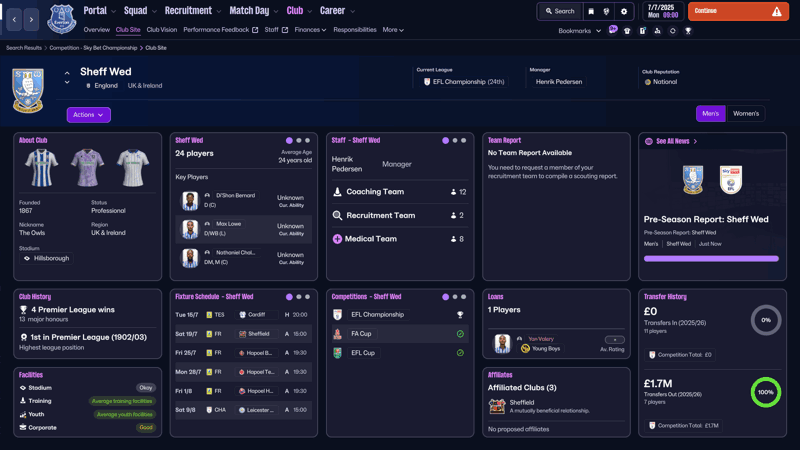Click the See All News circle icon
This screenshot has height=450, width=800.
[648, 141]
